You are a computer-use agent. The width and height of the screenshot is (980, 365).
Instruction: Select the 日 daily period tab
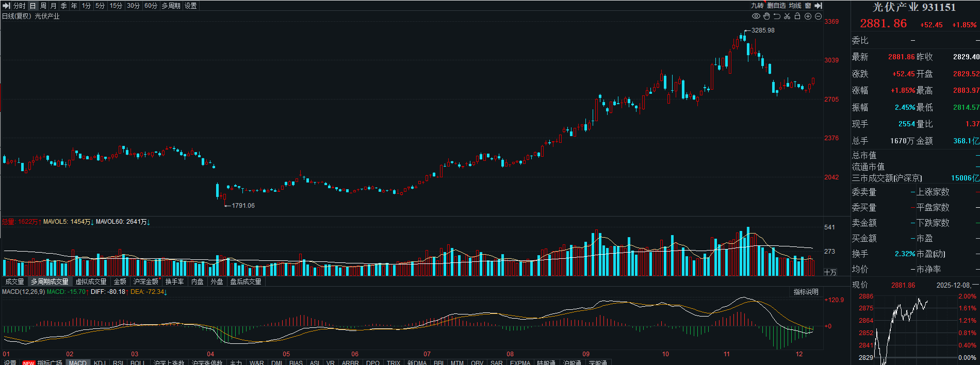[33, 6]
